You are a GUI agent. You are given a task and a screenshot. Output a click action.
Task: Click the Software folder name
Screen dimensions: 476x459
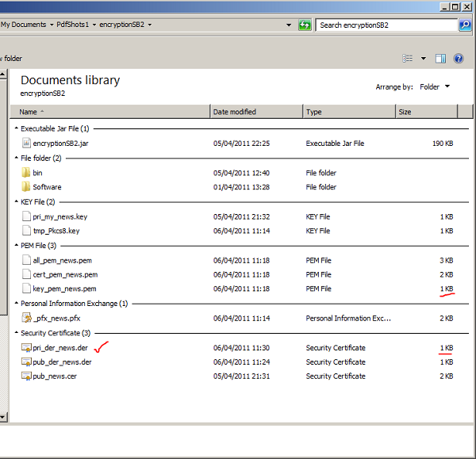pyautogui.click(x=47, y=187)
